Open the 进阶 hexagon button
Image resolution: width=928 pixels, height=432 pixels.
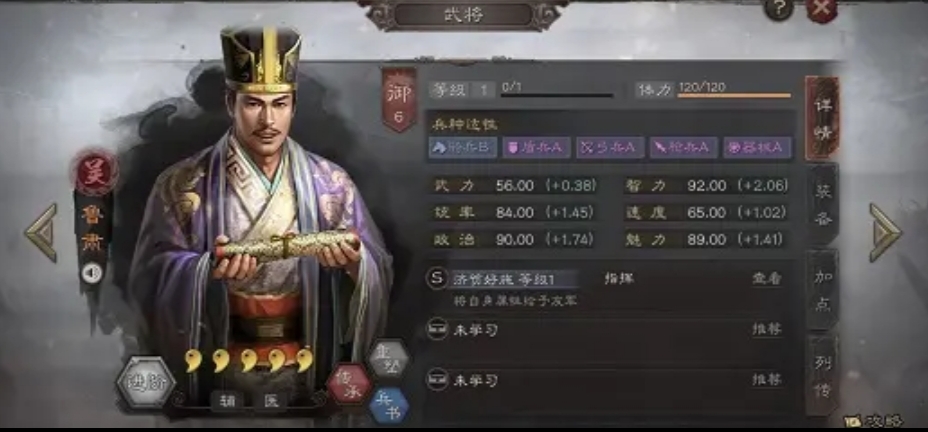click(x=146, y=382)
